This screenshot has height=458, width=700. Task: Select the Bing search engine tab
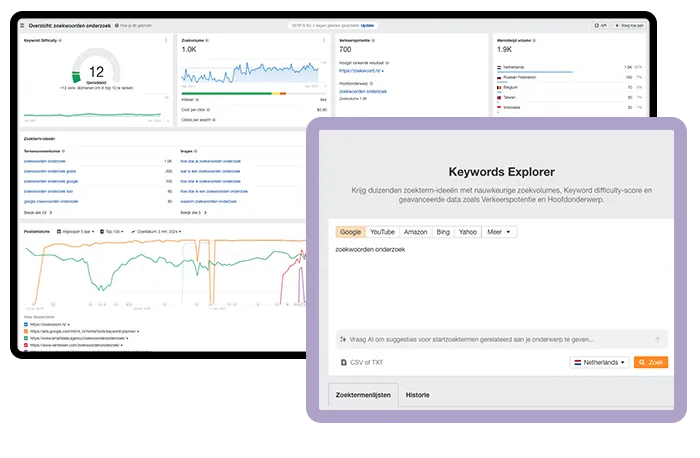(443, 232)
